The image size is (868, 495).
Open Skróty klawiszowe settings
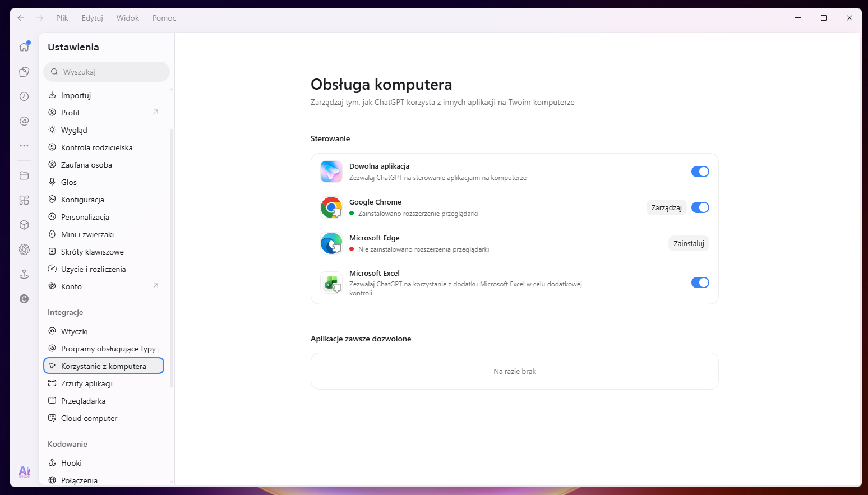point(104,252)
